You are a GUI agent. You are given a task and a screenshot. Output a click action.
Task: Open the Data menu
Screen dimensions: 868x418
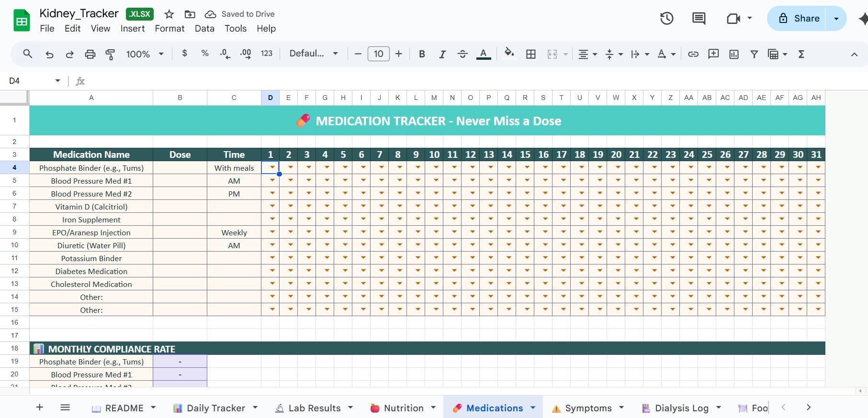click(x=204, y=29)
